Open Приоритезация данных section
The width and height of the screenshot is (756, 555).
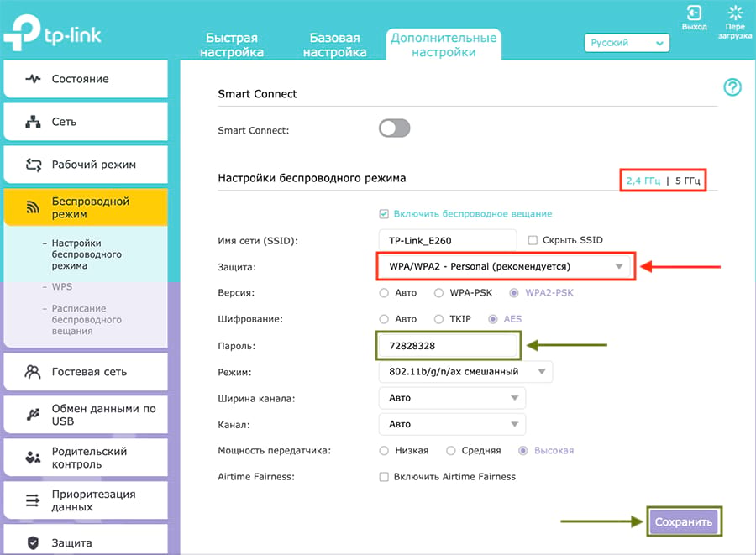pyautogui.click(x=86, y=500)
